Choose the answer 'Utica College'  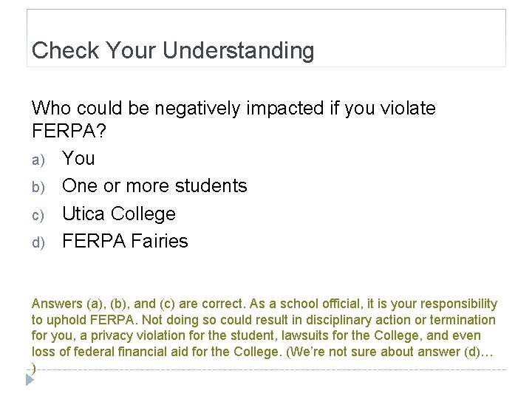click(x=119, y=214)
